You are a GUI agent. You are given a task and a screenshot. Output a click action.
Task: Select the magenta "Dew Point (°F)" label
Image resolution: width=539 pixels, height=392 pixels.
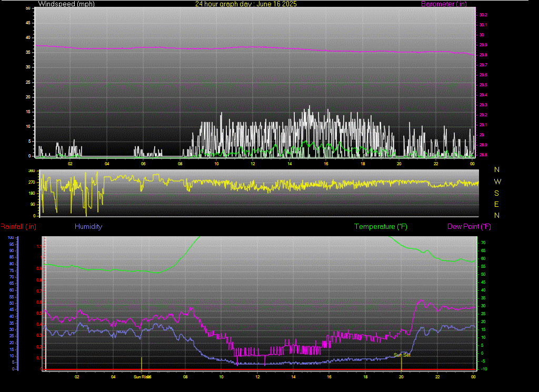pyautogui.click(x=469, y=226)
